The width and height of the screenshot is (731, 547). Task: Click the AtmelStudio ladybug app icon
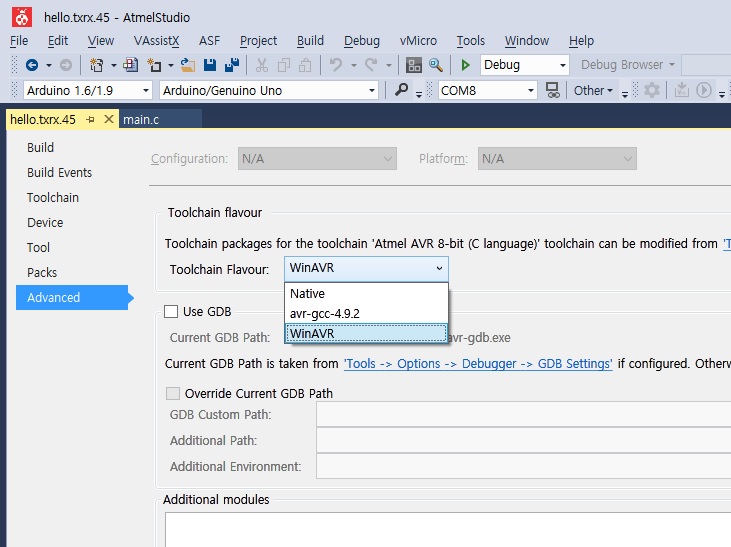click(x=21, y=18)
